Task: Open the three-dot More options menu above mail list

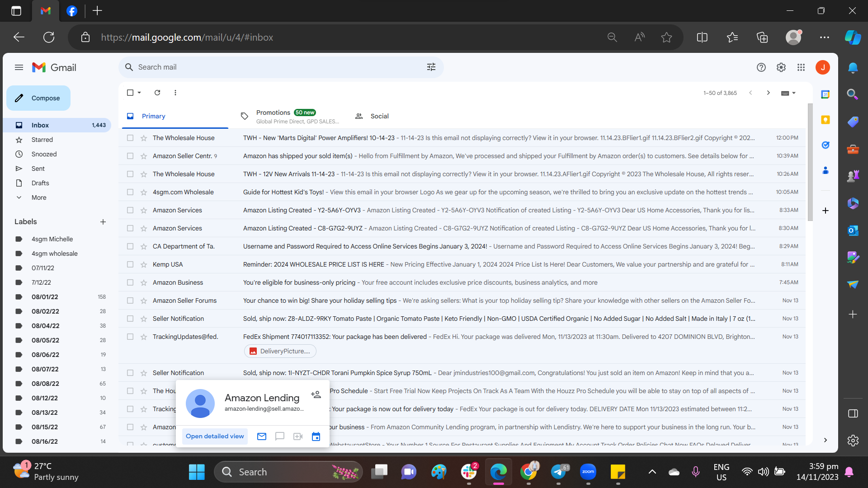Action: [x=175, y=93]
